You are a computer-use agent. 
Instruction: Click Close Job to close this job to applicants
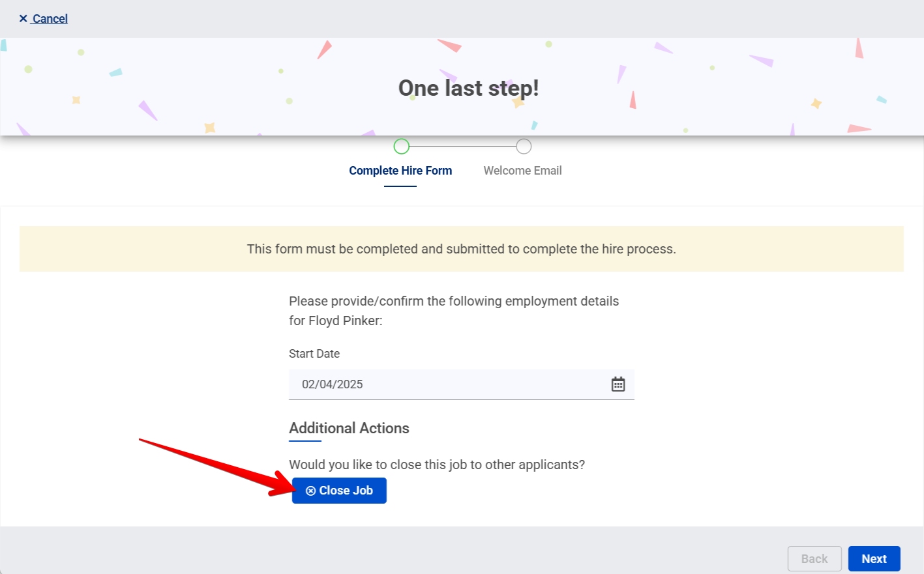(339, 490)
